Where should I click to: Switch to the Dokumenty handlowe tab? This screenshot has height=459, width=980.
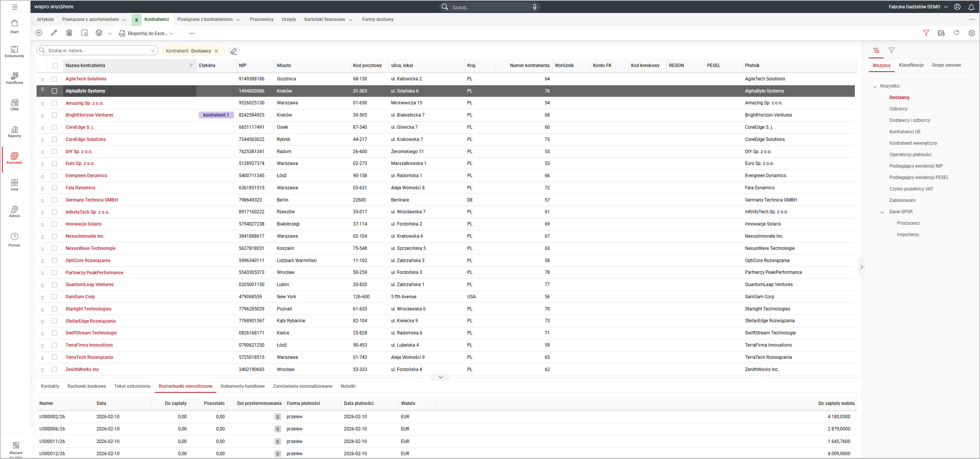(242, 386)
